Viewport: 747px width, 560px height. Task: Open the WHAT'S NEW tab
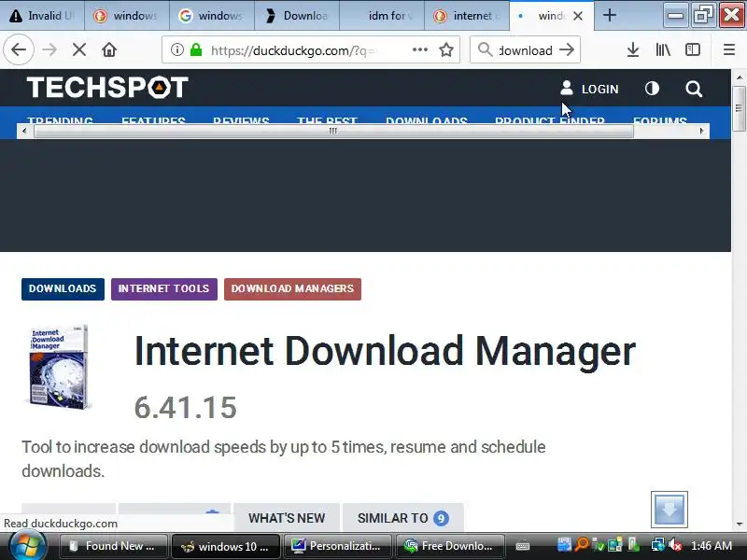tap(287, 518)
